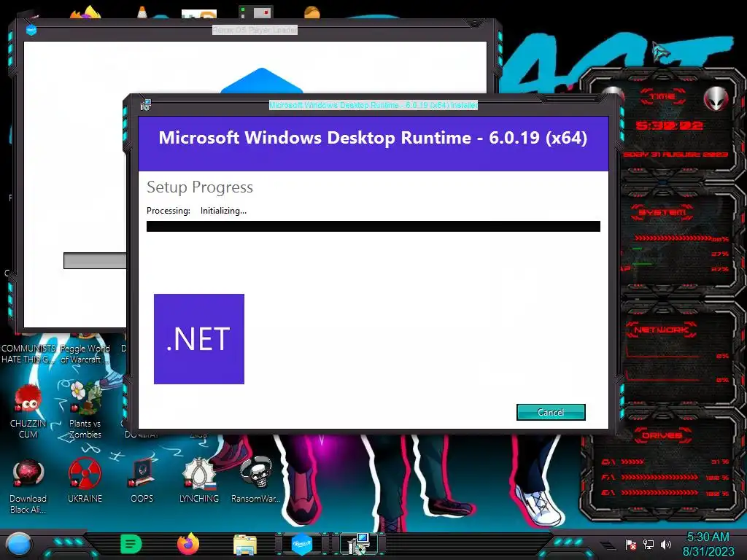Click the installer's black setup progress bar
Image resolution: width=747 pixels, height=560 pixels.
click(x=373, y=226)
